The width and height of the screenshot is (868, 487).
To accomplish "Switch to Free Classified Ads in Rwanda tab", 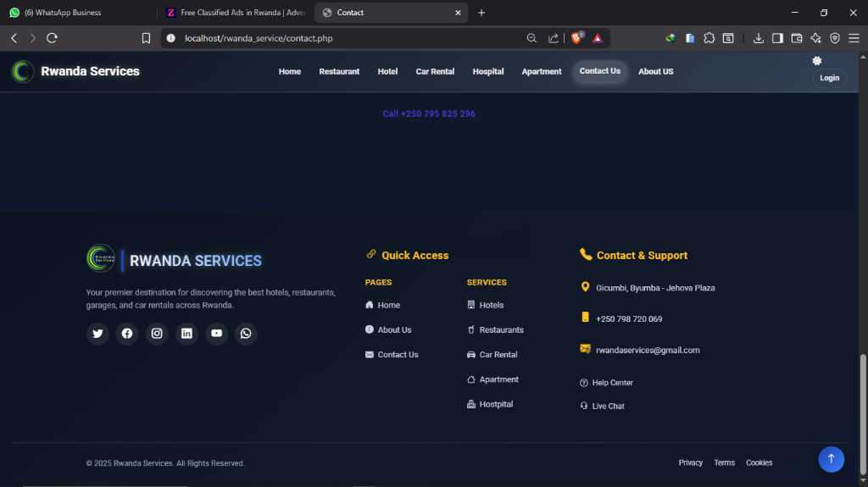I will pos(236,13).
